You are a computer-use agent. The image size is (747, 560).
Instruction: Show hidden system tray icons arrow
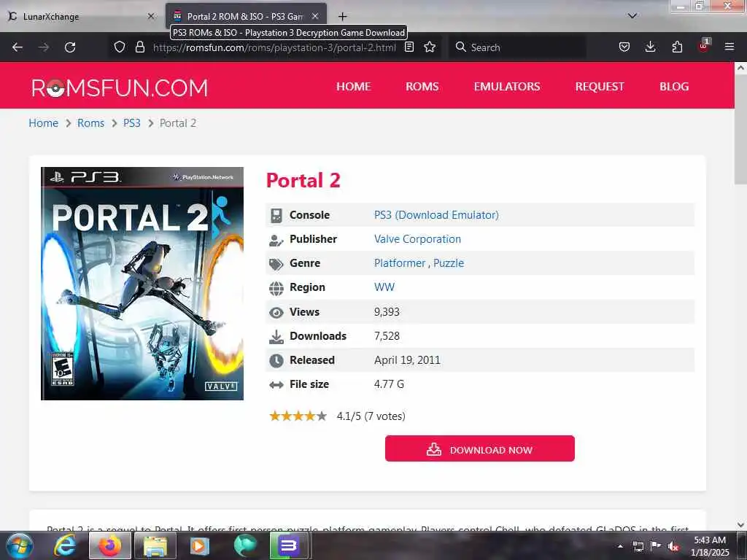620,546
